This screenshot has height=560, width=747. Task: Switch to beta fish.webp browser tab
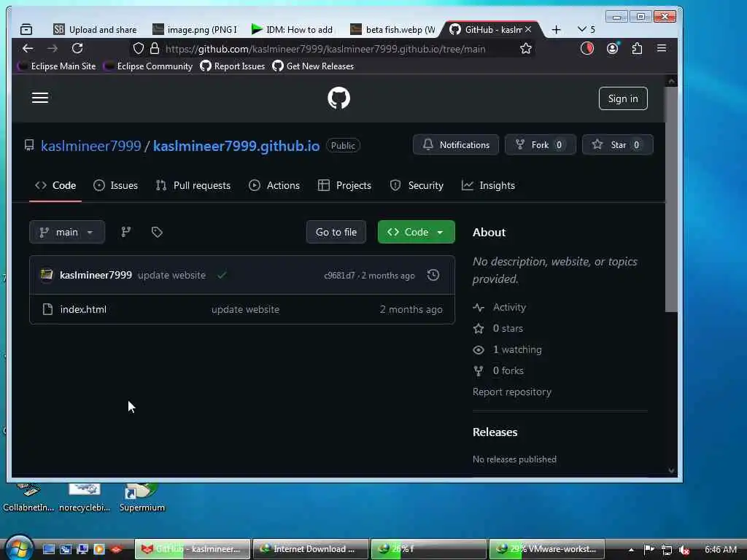pyautogui.click(x=393, y=29)
